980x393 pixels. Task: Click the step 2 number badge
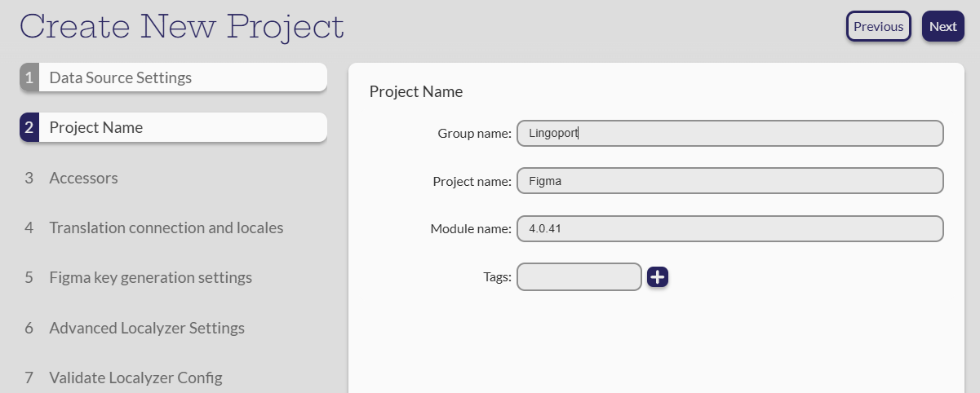[x=29, y=128]
